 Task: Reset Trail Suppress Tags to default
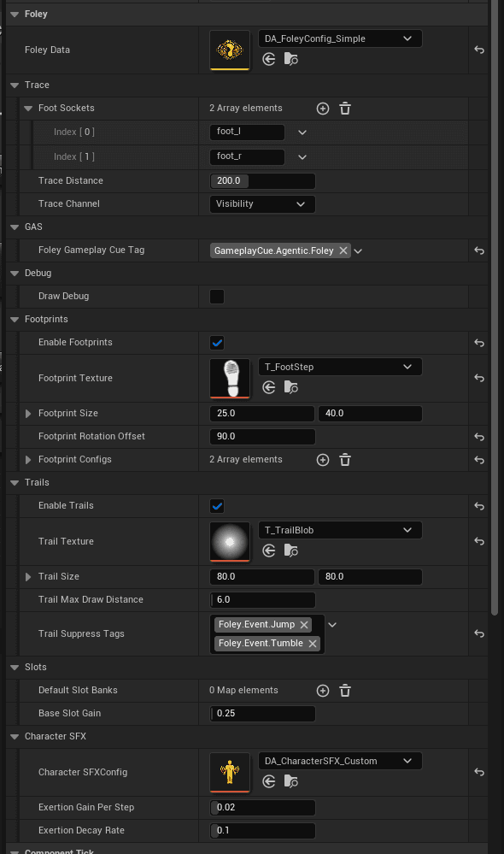pyautogui.click(x=479, y=633)
